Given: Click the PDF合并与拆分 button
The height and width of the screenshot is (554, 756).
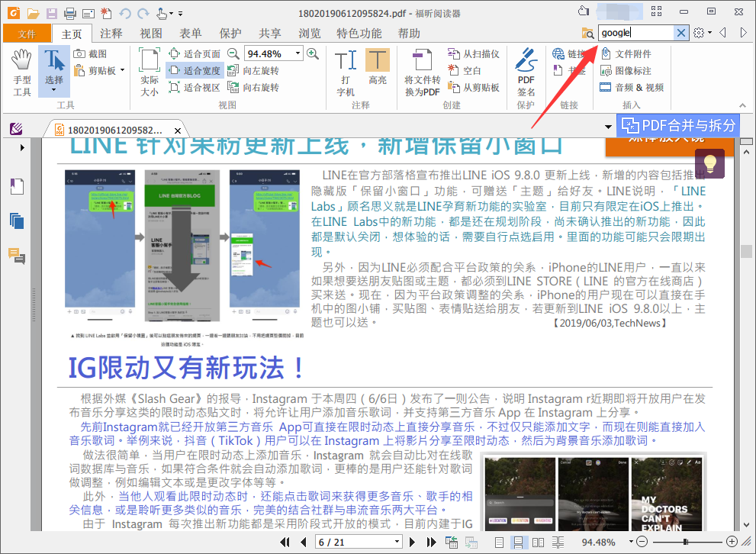Looking at the screenshot, I should point(678,125).
